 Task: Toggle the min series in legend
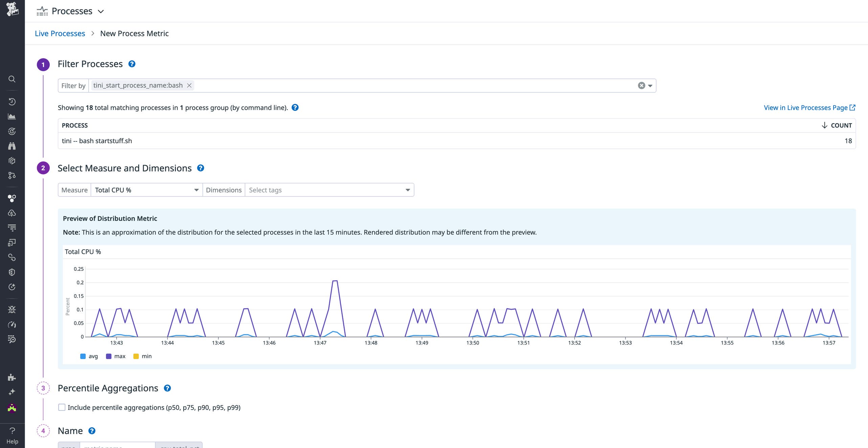[x=142, y=356]
